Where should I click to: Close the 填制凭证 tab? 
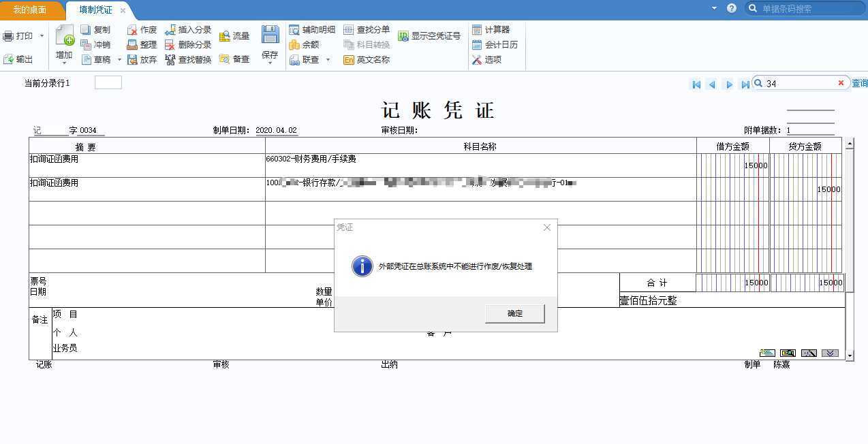pyautogui.click(x=123, y=10)
